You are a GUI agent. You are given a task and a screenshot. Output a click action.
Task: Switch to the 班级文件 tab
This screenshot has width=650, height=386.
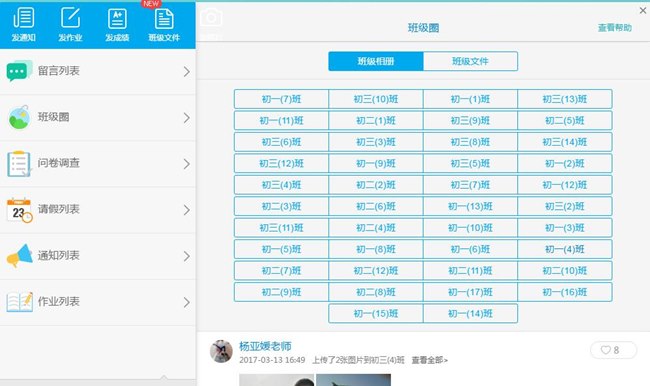pyautogui.click(x=470, y=61)
